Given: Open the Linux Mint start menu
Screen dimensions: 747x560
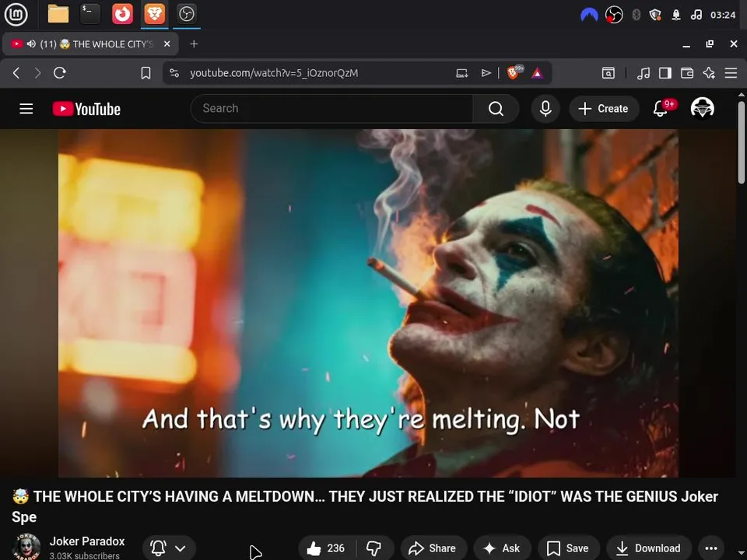Looking at the screenshot, I should [16, 14].
